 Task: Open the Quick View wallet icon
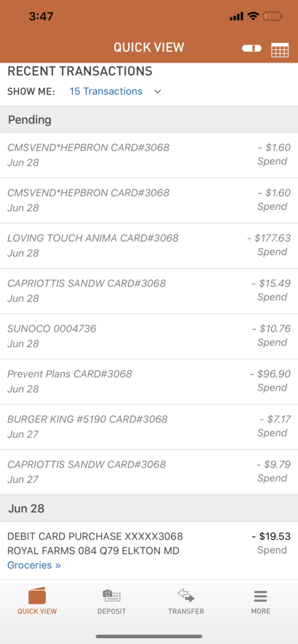pos(37,596)
